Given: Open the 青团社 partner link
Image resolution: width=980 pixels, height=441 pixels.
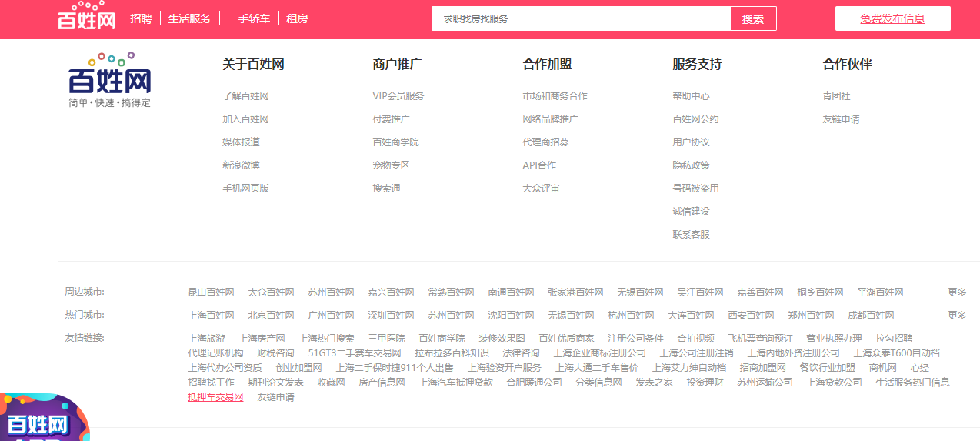Looking at the screenshot, I should [x=836, y=96].
